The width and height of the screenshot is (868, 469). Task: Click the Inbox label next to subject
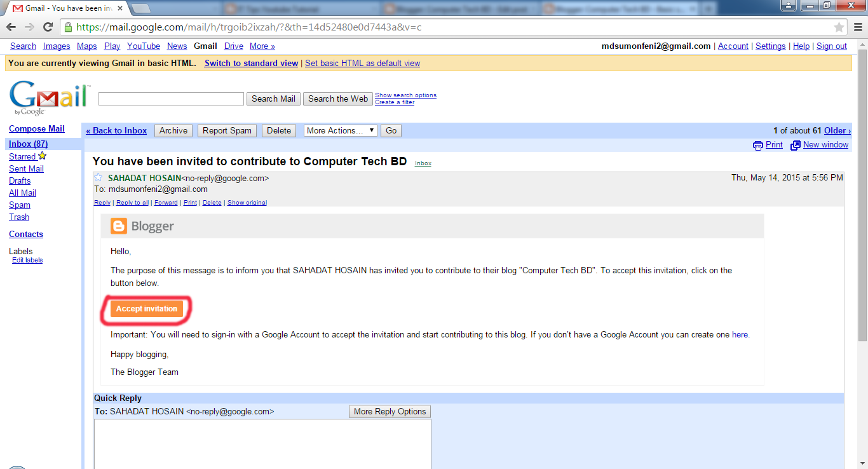423,163
